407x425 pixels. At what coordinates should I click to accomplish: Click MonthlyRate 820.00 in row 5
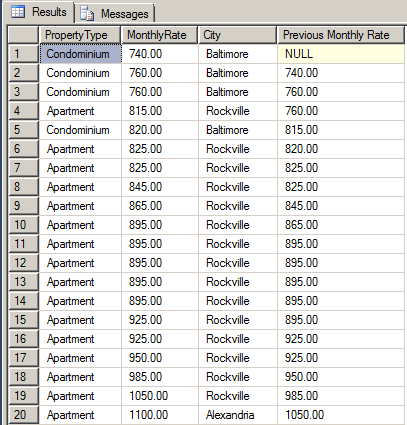160,130
